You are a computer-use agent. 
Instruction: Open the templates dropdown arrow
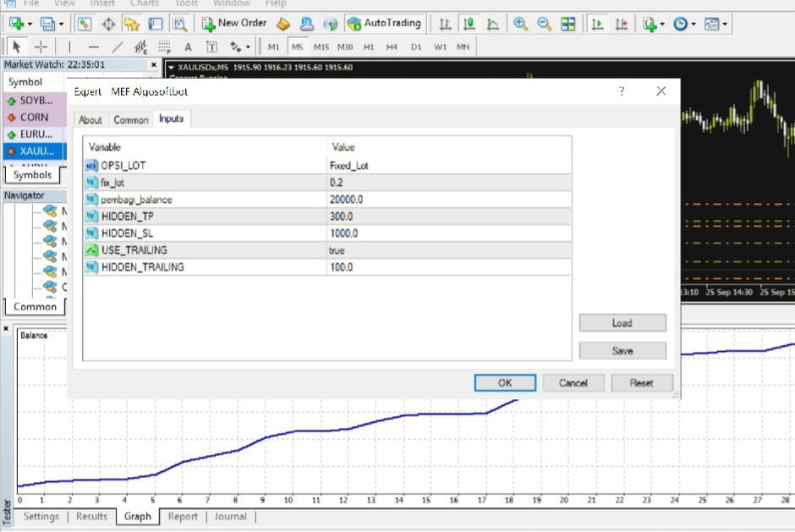pos(725,25)
